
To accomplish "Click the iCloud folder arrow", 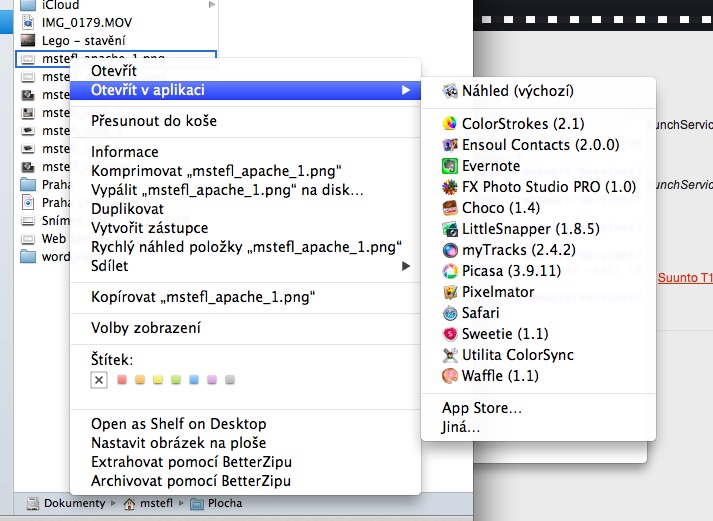I will 211,5.
